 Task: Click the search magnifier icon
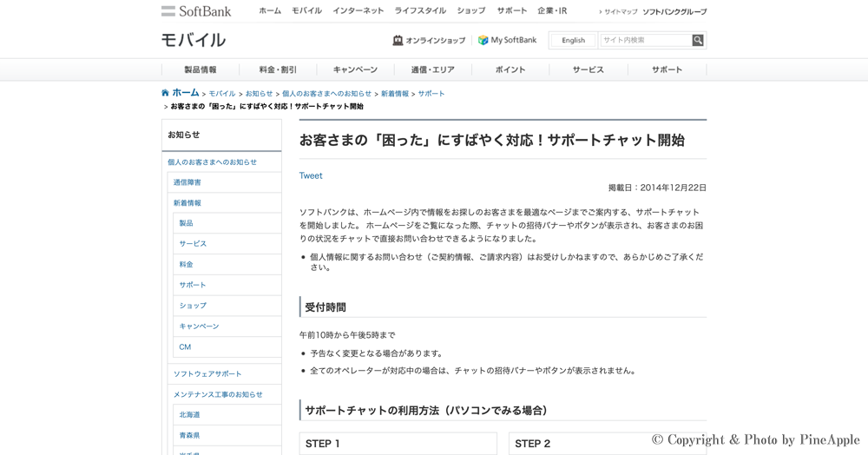tap(698, 40)
